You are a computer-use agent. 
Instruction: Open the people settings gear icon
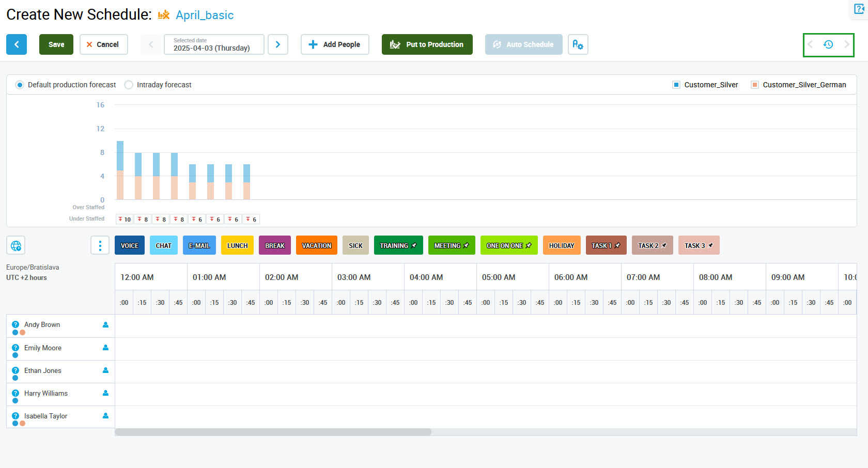pyautogui.click(x=578, y=44)
